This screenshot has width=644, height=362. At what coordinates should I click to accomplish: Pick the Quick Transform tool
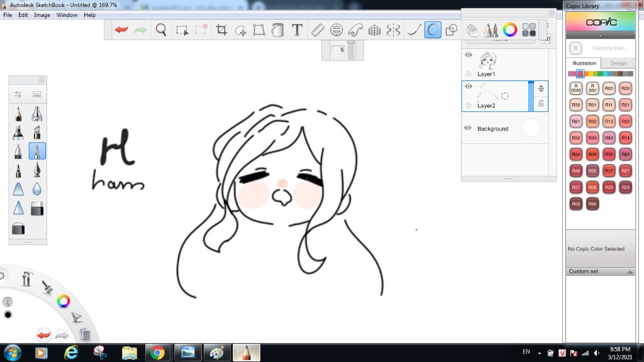pos(240,30)
